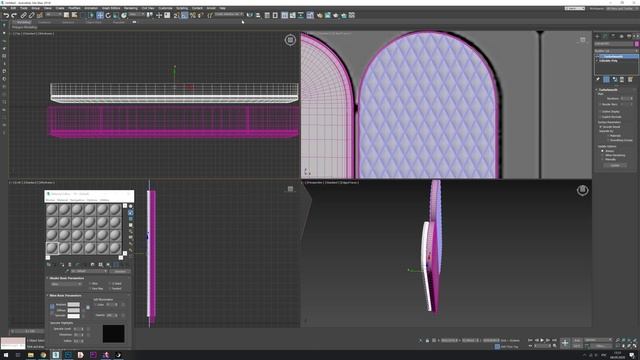Select the When Rendering radio button
The height and width of the screenshot is (360, 640).
point(602,155)
